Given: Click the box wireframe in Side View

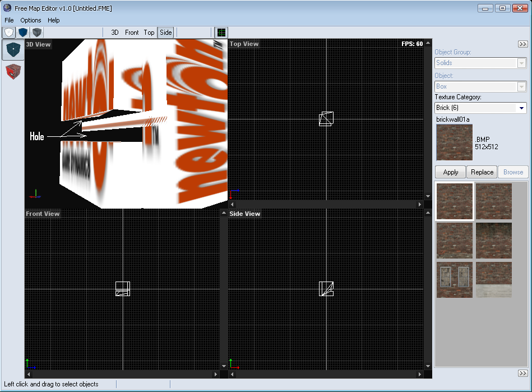Looking at the screenshot, I should point(326,289).
